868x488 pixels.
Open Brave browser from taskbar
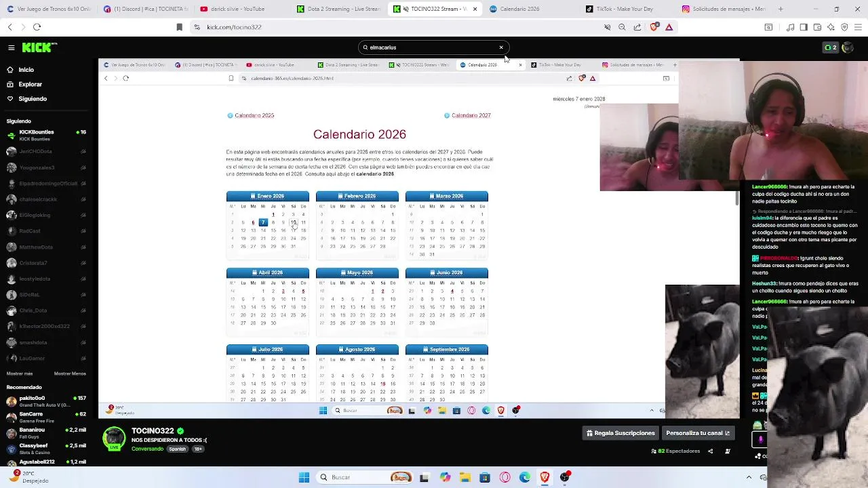click(545, 477)
